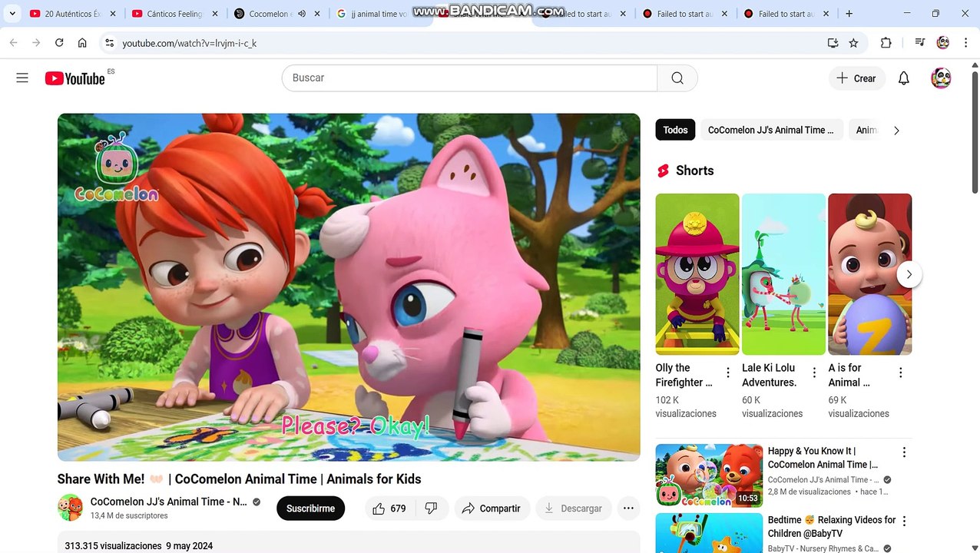980x553 pixels.
Task: Show next Shorts with carousel arrow
Action: pos(909,274)
